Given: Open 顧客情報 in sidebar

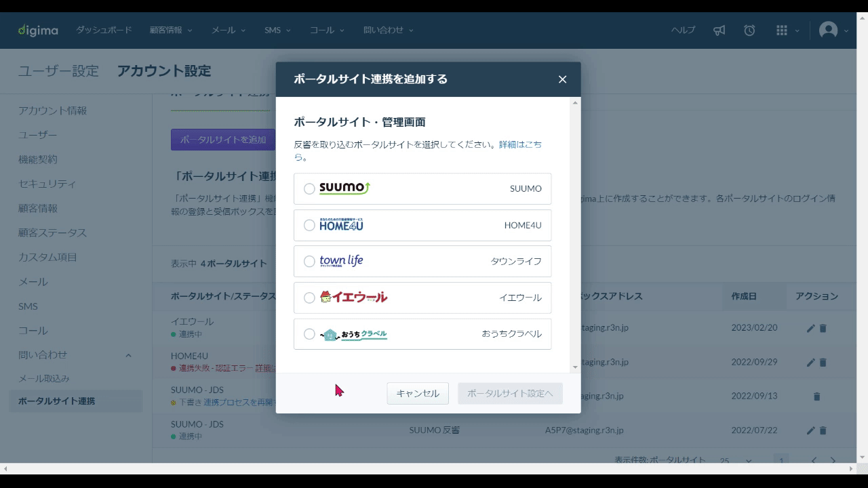Looking at the screenshot, I should tap(38, 208).
